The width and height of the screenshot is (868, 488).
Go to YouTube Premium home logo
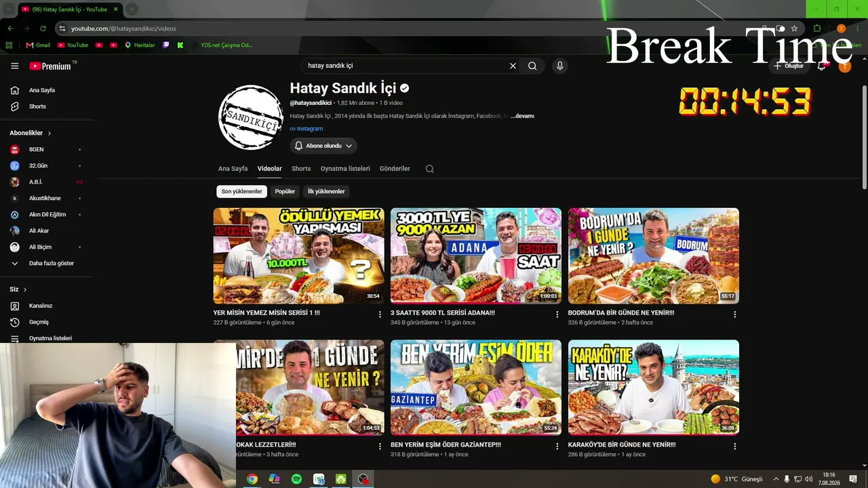(50, 66)
